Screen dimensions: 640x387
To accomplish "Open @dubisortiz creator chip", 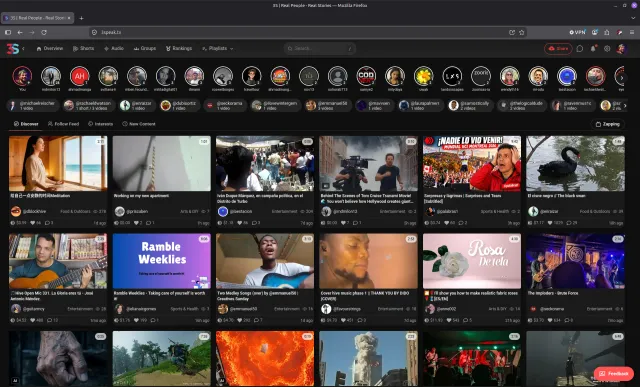I will coord(179,106).
